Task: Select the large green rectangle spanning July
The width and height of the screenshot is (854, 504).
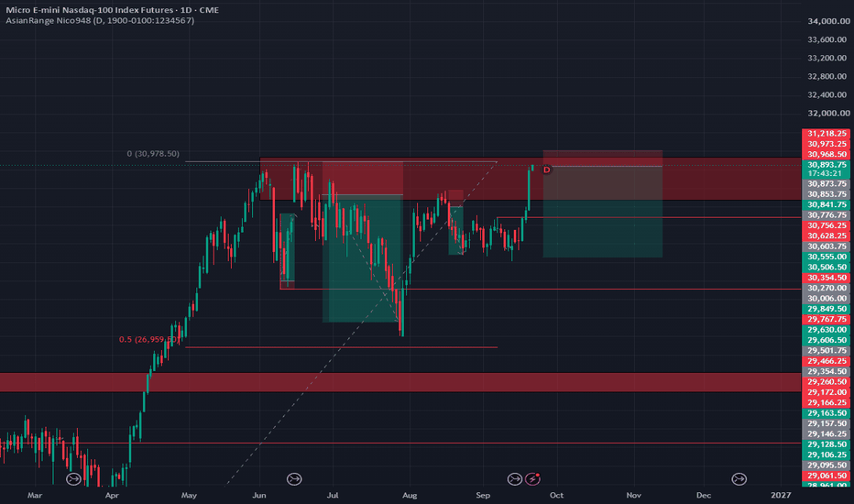Action: pyautogui.click(x=363, y=258)
